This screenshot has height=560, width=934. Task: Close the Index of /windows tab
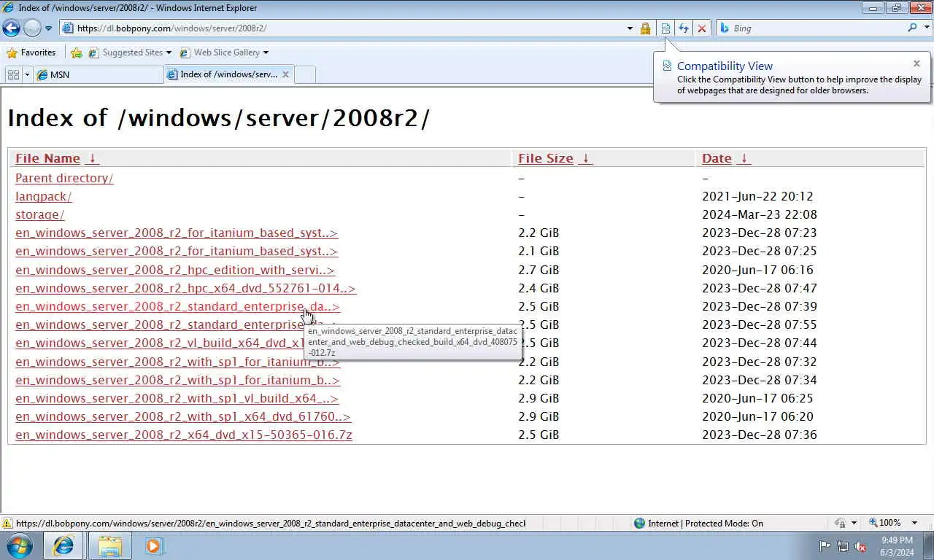tap(285, 74)
